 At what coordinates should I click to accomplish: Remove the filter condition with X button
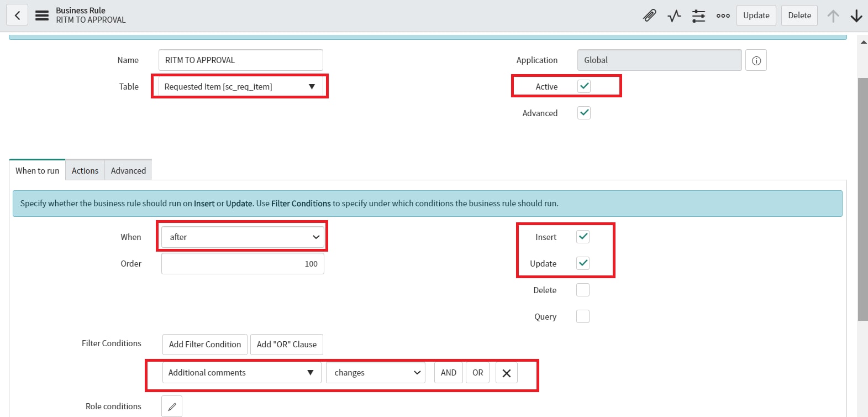[506, 373]
